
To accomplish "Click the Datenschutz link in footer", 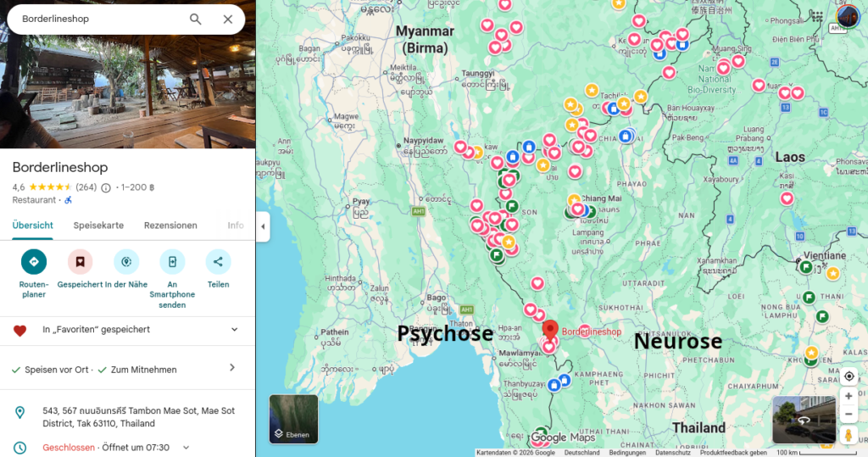I will tap(672, 453).
